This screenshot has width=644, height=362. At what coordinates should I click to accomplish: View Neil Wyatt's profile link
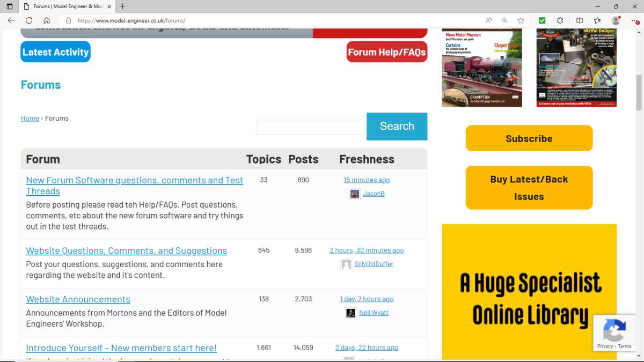pyautogui.click(x=374, y=313)
